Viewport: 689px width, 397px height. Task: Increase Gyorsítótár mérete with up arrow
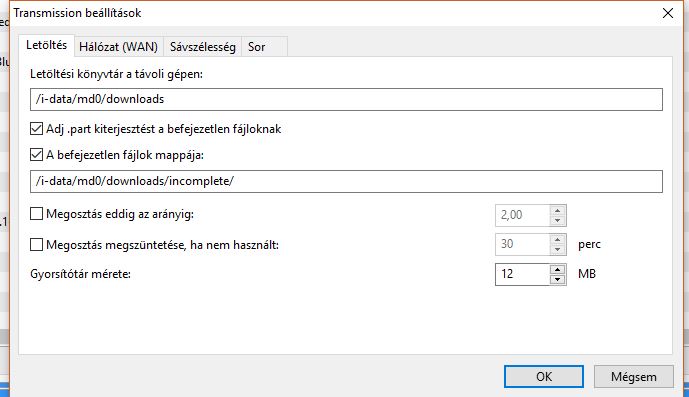(558, 269)
